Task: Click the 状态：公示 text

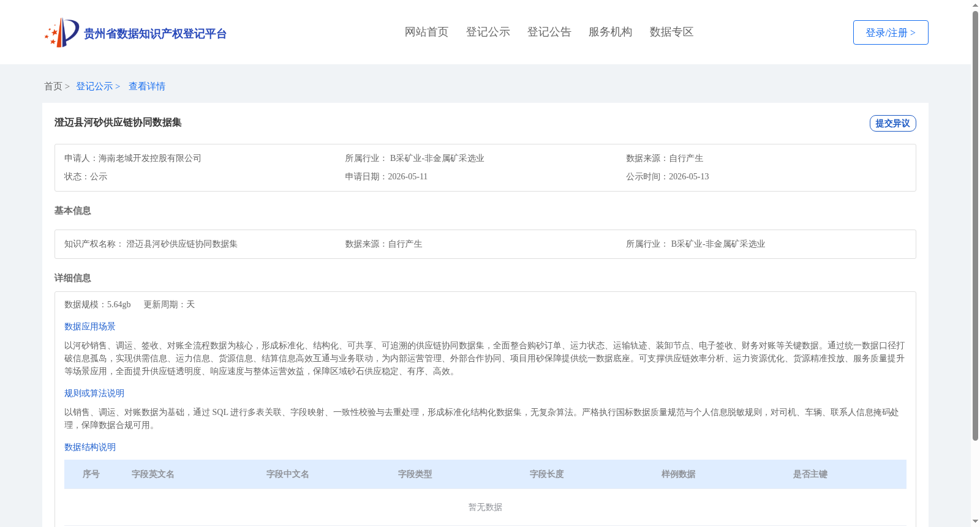Action: (x=86, y=176)
